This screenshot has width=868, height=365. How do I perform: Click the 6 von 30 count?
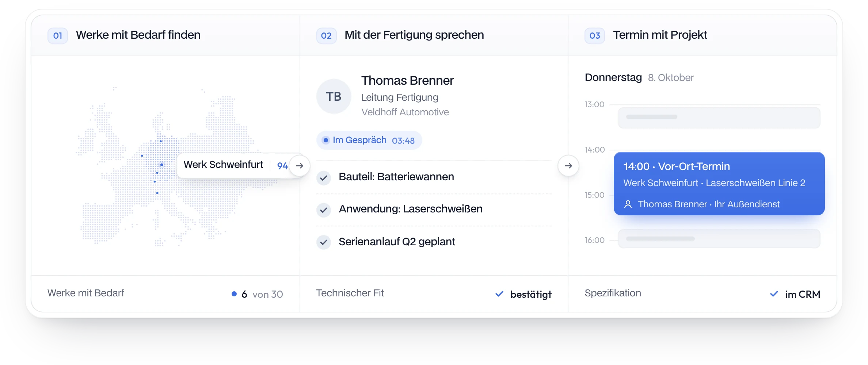pos(262,294)
